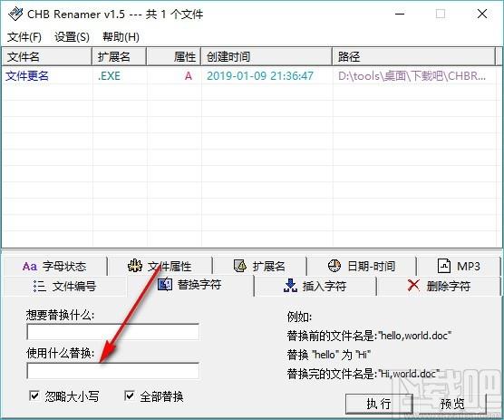Viewport: 504px width, 420px height.
Task: Click the Aa icon on 字母状态 tab
Action: tap(30, 267)
